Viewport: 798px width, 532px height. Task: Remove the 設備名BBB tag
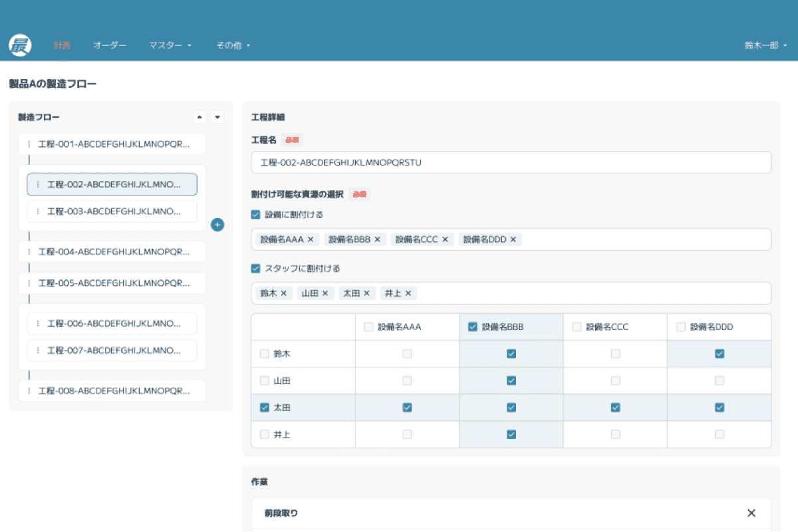click(377, 239)
